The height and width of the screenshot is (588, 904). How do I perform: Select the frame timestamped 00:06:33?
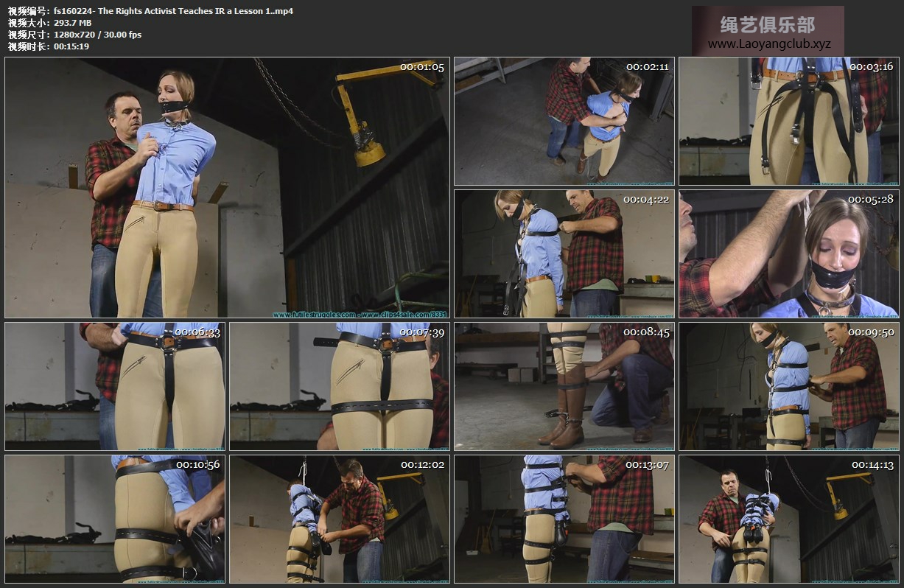click(115, 386)
